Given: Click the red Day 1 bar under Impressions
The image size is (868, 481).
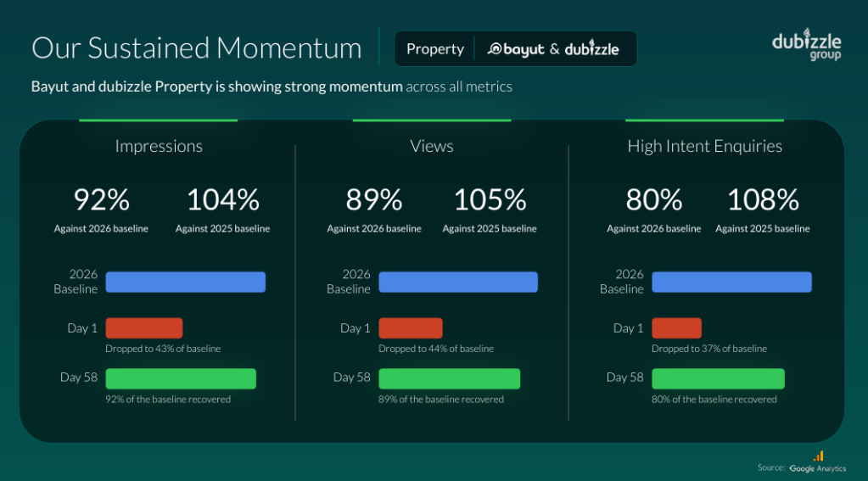Looking at the screenshot, I should pyautogui.click(x=144, y=327).
